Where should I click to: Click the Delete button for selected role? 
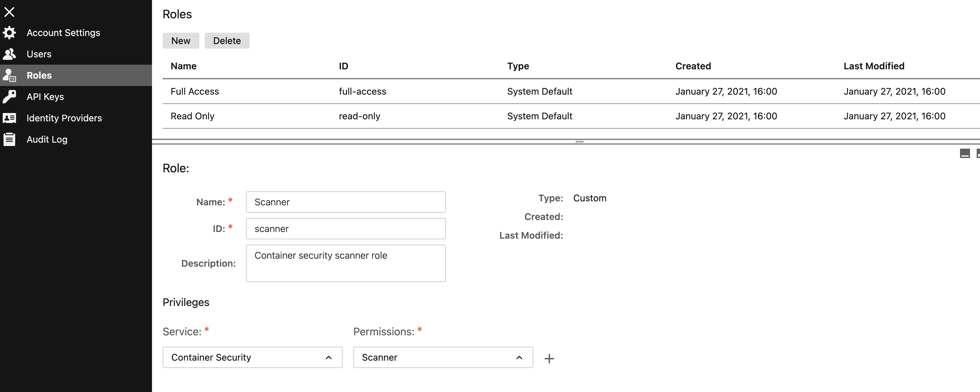click(x=227, y=40)
